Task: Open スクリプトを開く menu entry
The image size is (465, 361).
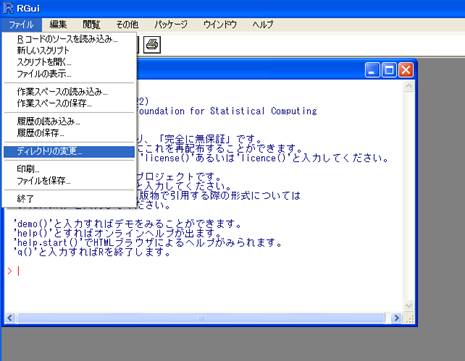Action: 69,62
